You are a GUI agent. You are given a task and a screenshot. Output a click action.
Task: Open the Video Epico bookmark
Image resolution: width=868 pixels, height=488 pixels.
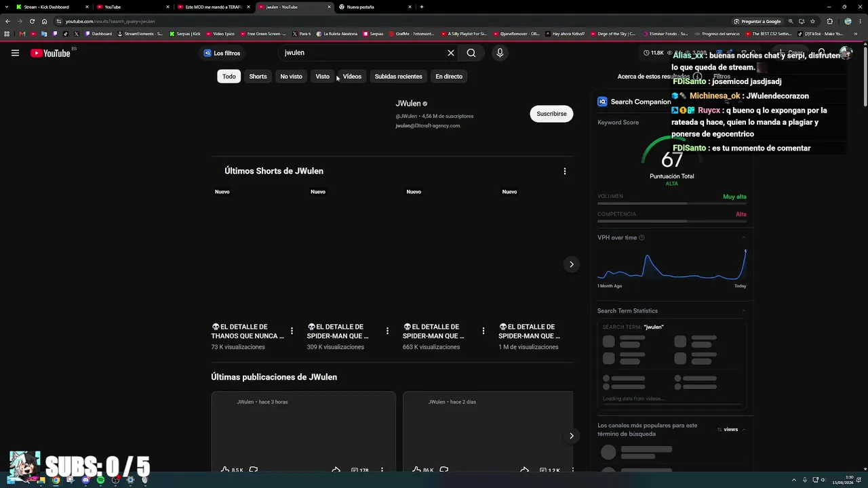tap(220, 34)
